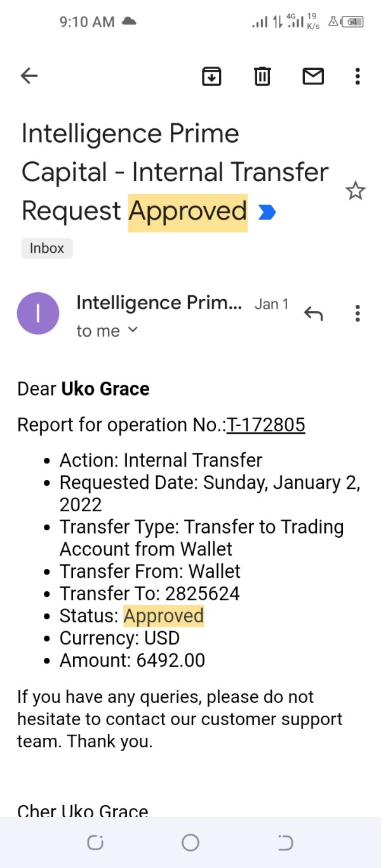Image resolution: width=381 pixels, height=868 pixels.
Task: Mark email as unread
Action: click(x=312, y=76)
